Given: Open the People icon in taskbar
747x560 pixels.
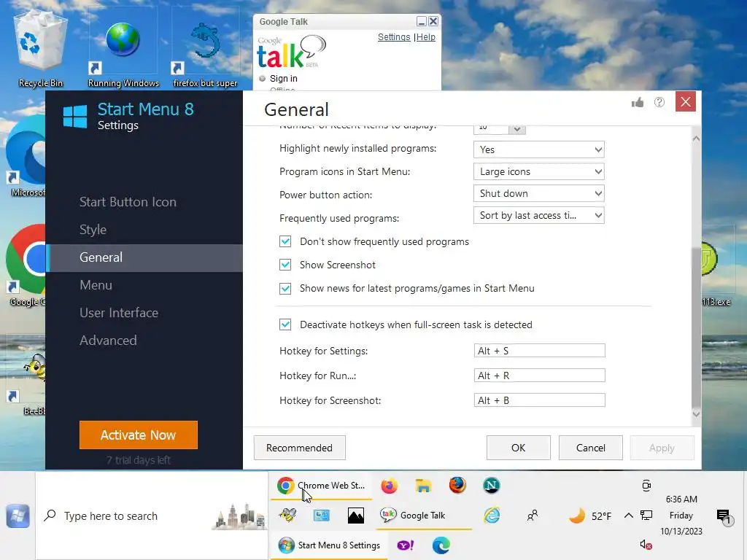Looking at the screenshot, I should point(533,516).
